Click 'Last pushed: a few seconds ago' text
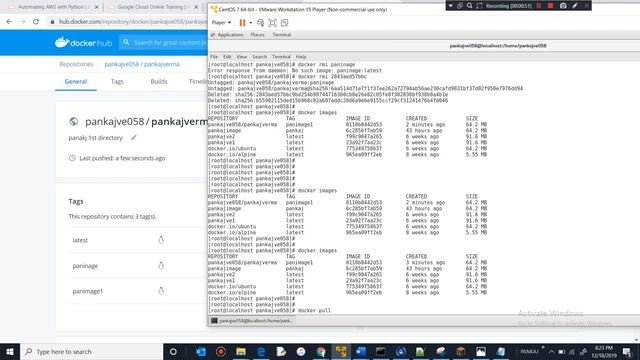 122,158
